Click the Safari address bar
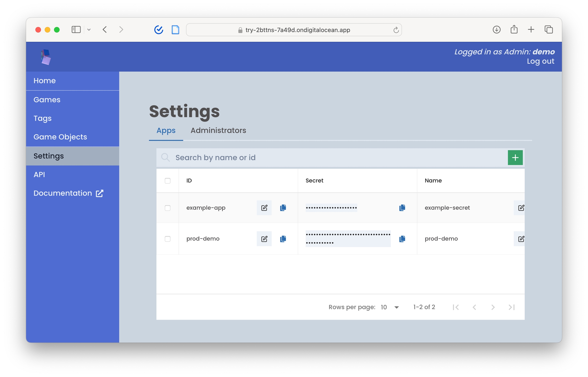This screenshot has height=377, width=588. coord(294,30)
